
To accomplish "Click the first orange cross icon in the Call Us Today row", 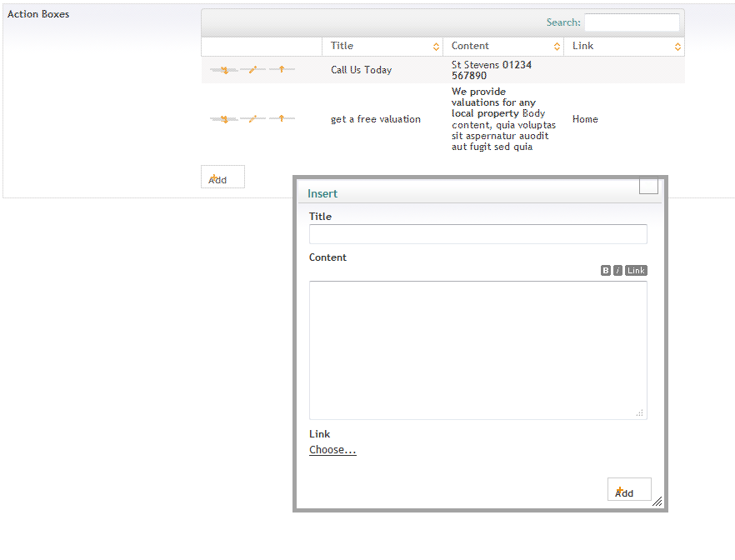I will 224,70.
